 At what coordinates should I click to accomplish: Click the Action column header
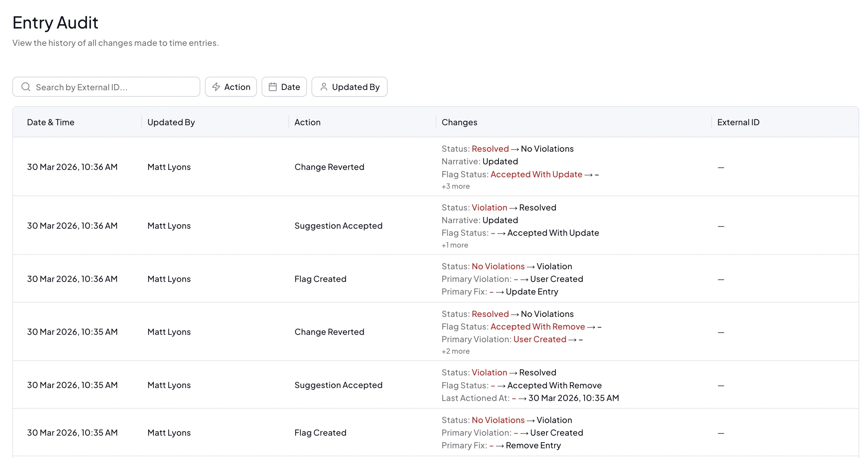(x=307, y=122)
